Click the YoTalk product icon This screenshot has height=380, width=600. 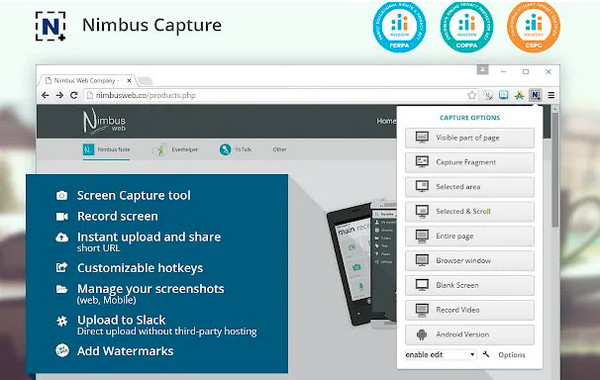click(x=225, y=150)
